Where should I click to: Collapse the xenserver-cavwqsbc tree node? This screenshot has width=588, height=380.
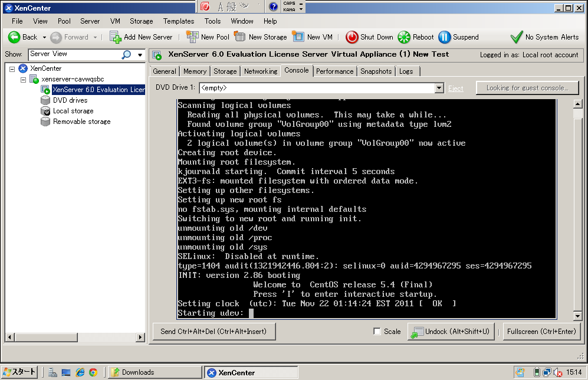click(x=23, y=80)
